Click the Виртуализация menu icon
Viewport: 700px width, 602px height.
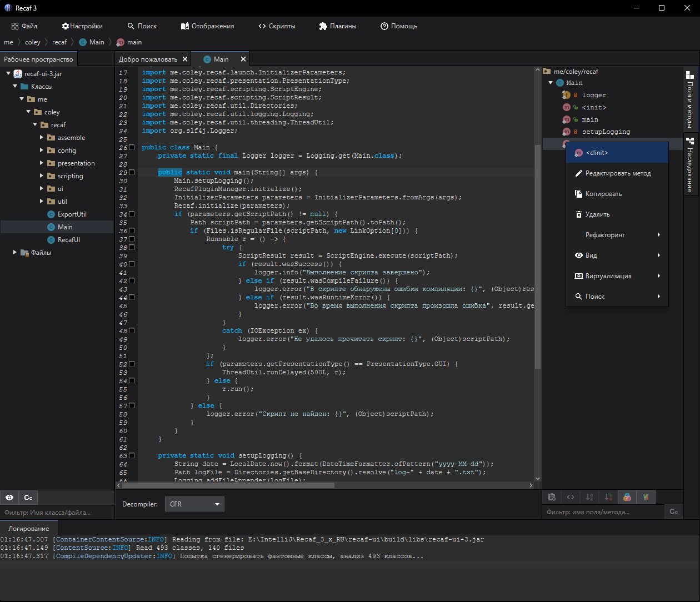coord(579,276)
